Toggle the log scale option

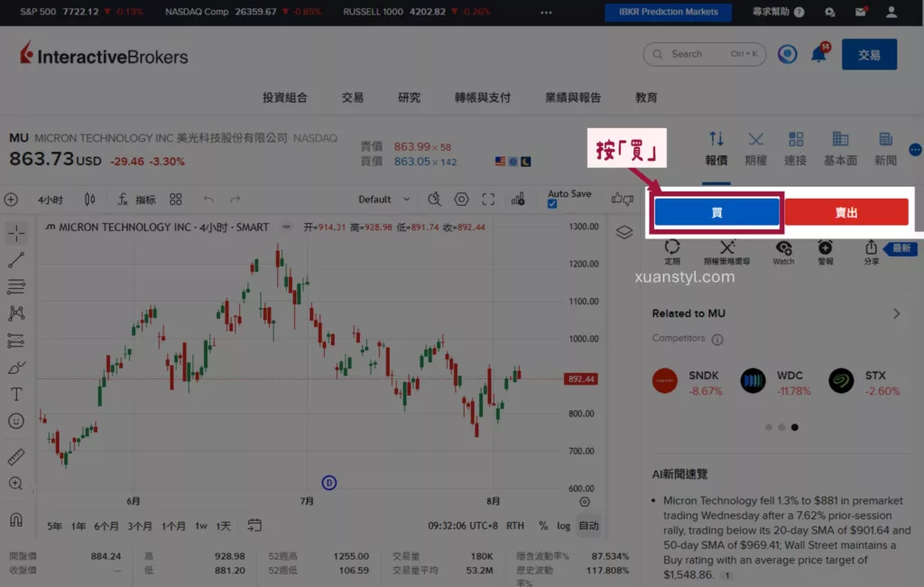tap(563, 526)
